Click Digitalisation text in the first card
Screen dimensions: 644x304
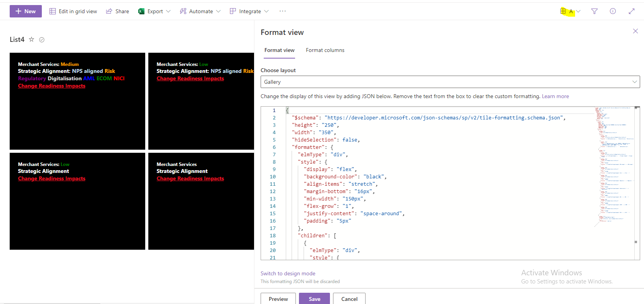click(x=65, y=78)
